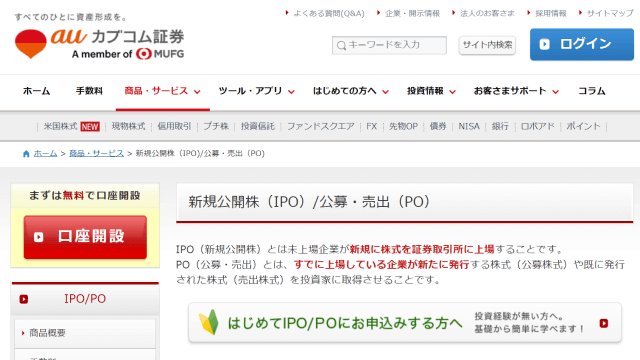Viewport: 640px width, 360px height.
Task: Click the サイト内検索 button
Action: click(487, 45)
